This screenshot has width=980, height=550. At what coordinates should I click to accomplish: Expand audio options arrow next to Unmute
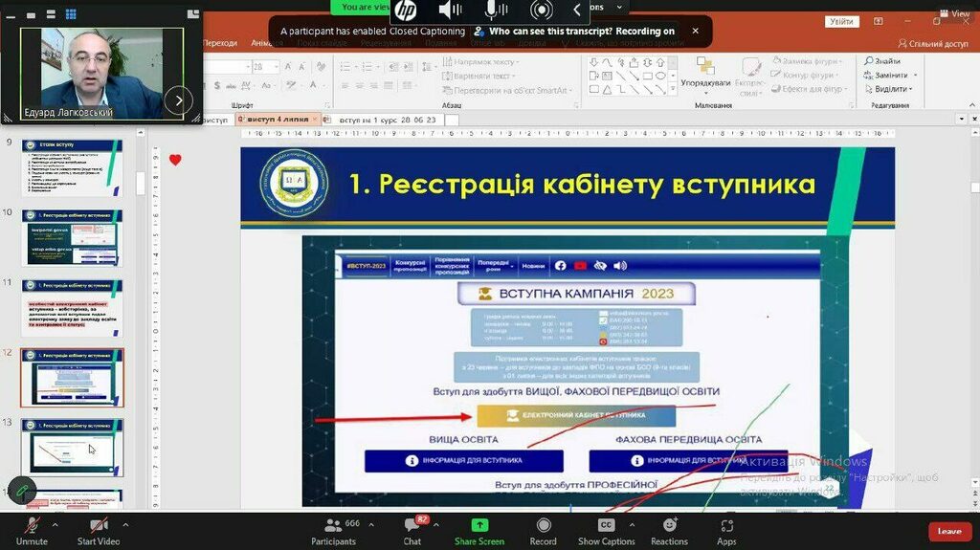coord(55,524)
